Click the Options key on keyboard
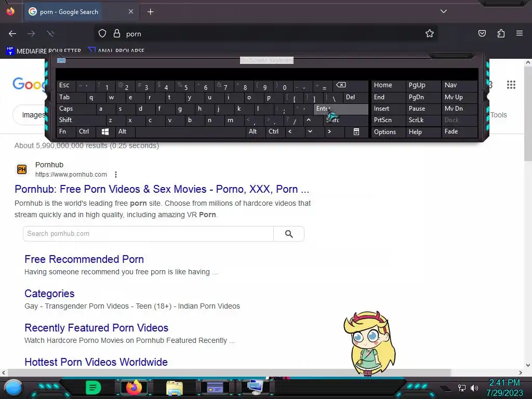 pos(389,132)
